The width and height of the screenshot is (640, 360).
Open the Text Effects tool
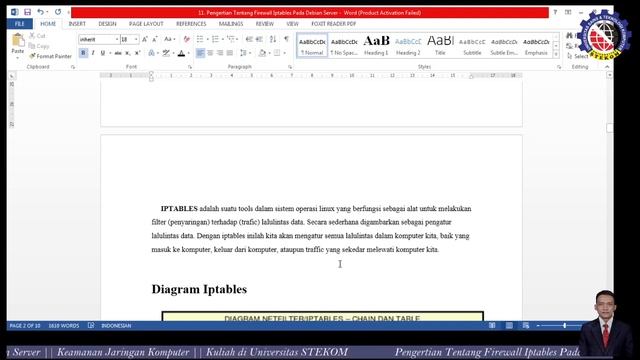click(151, 53)
